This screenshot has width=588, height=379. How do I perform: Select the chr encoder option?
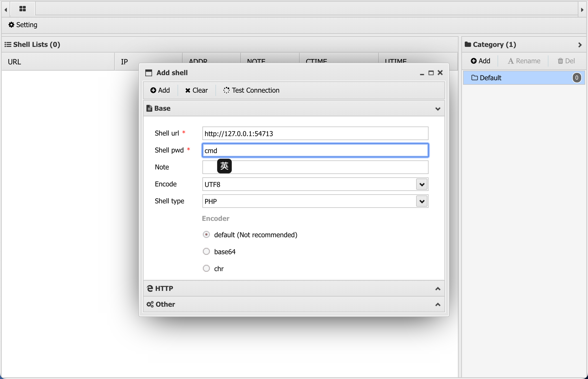tap(206, 269)
